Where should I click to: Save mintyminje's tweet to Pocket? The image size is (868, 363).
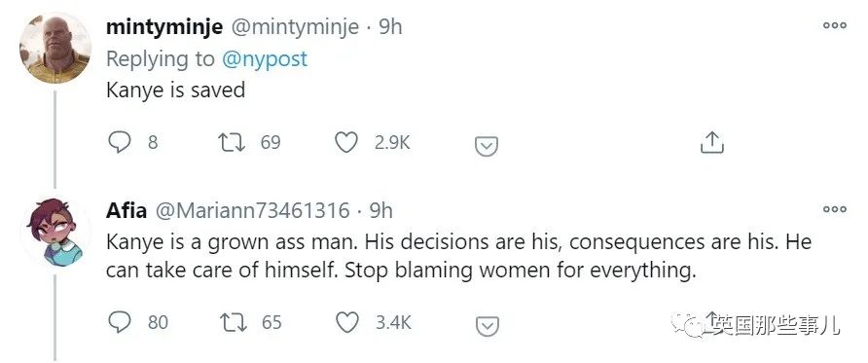[x=487, y=146]
